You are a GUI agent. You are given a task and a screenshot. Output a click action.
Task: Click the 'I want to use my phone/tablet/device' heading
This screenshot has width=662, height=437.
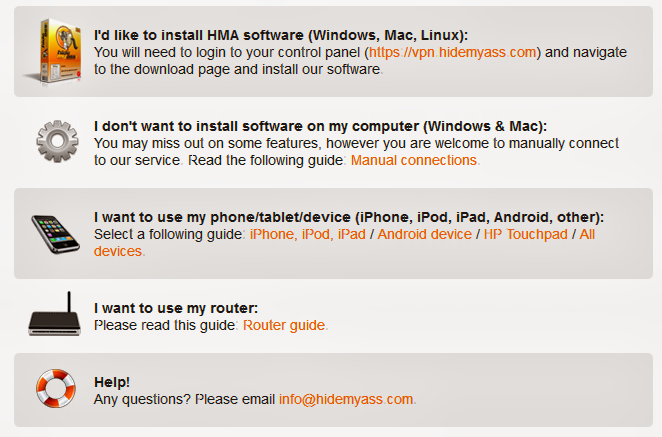pyautogui.click(x=349, y=217)
